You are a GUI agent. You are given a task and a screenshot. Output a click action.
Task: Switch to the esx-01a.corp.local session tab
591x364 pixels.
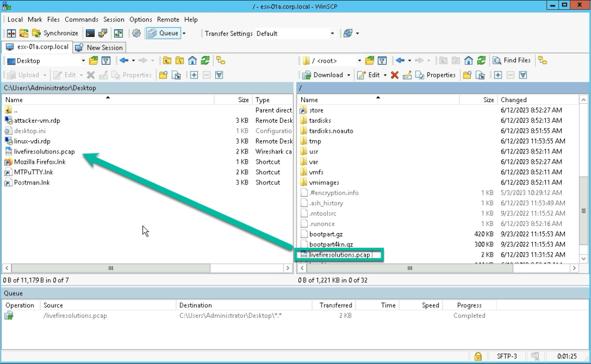point(38,47)
